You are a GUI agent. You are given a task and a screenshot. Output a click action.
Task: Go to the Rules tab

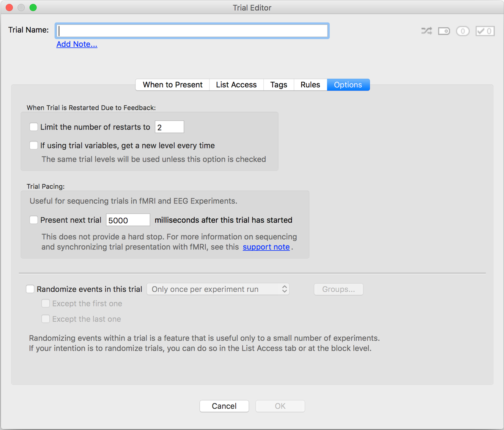(310, 85)
